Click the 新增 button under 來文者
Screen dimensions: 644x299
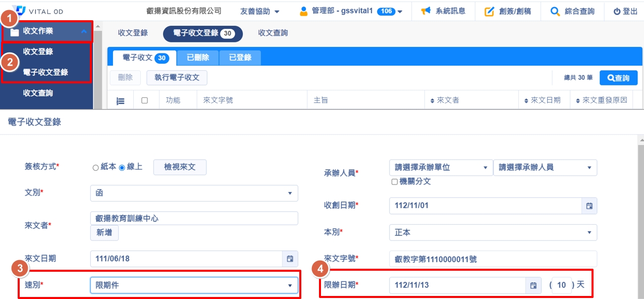[x=104, y=232]
